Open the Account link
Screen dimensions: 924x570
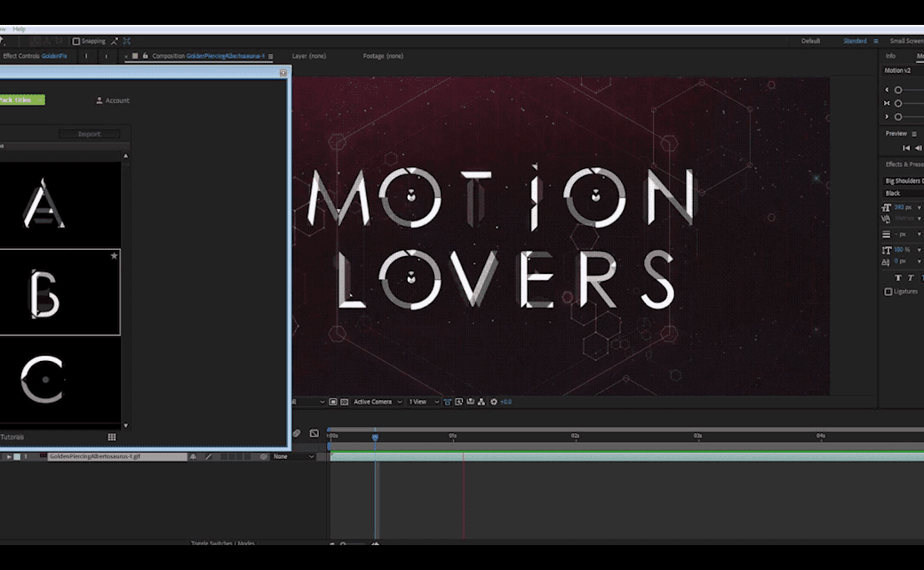pos(113,100)
